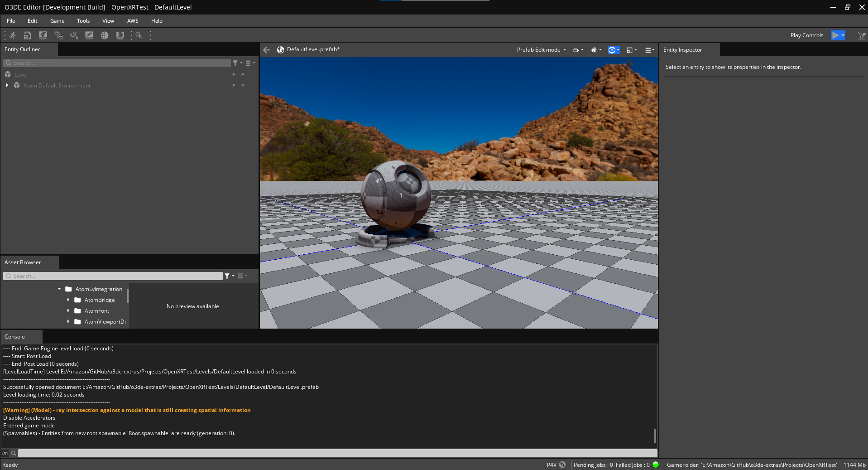
Task: Open the filter icon in Entity Outliner search bar
Action: tap(236, 63)
